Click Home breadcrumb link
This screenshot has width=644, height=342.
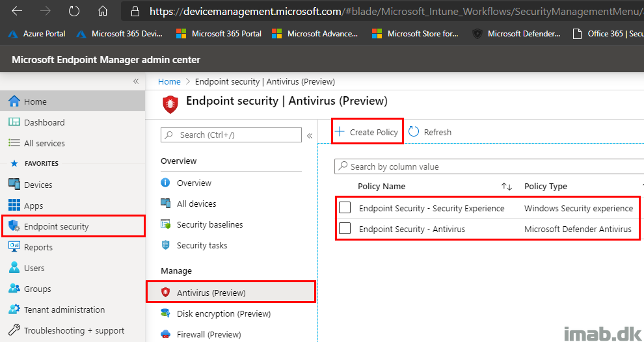tap(169, 81)
